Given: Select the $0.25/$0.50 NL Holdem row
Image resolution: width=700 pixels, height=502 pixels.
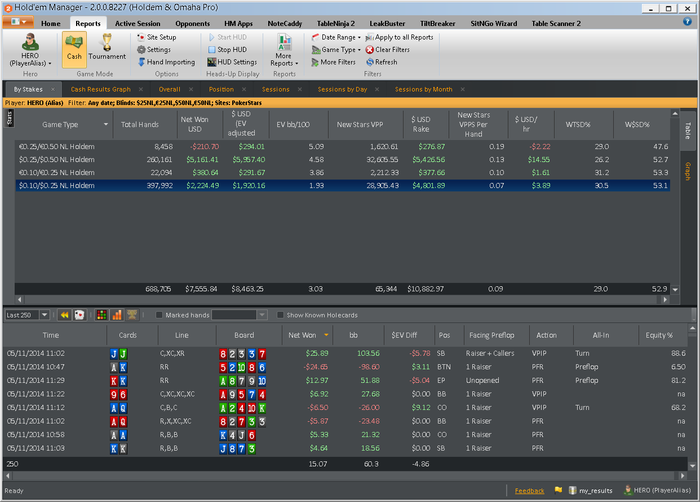Looking at the screenshot, I should (x=342, y=159).
